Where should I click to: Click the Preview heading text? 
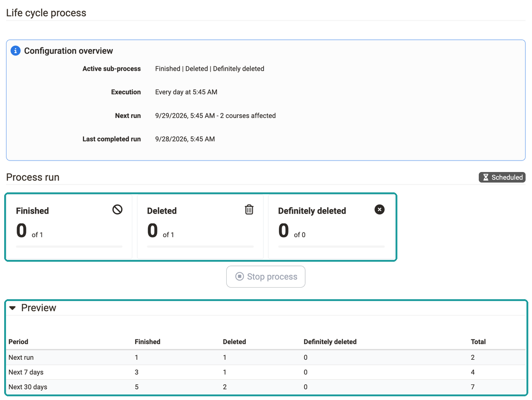[39, 308]
